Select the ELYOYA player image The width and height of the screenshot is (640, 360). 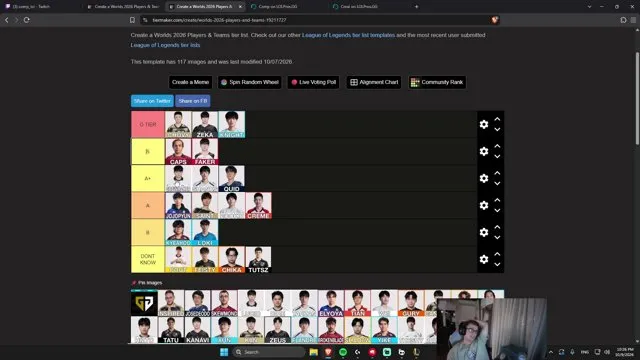tap(331, 303)
